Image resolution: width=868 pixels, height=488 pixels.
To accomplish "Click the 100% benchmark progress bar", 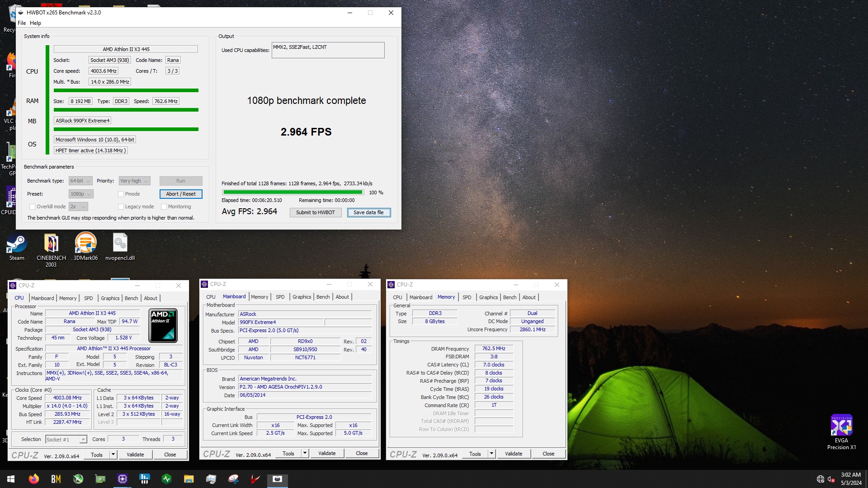I will coord(293,192).
